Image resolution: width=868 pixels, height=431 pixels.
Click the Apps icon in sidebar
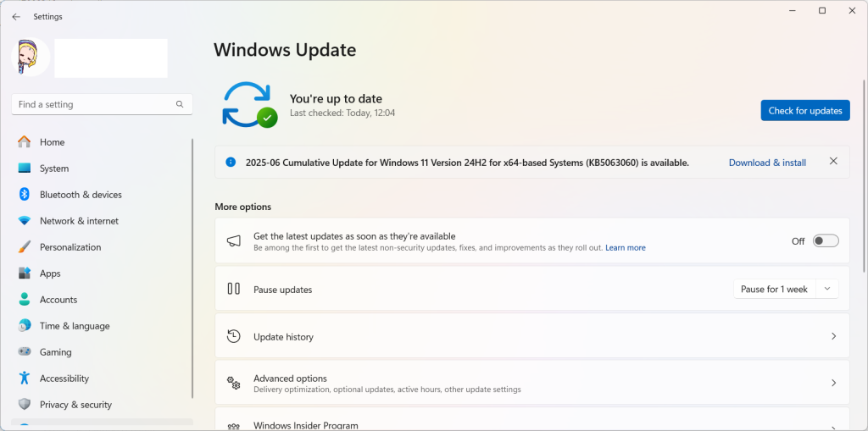25,274
